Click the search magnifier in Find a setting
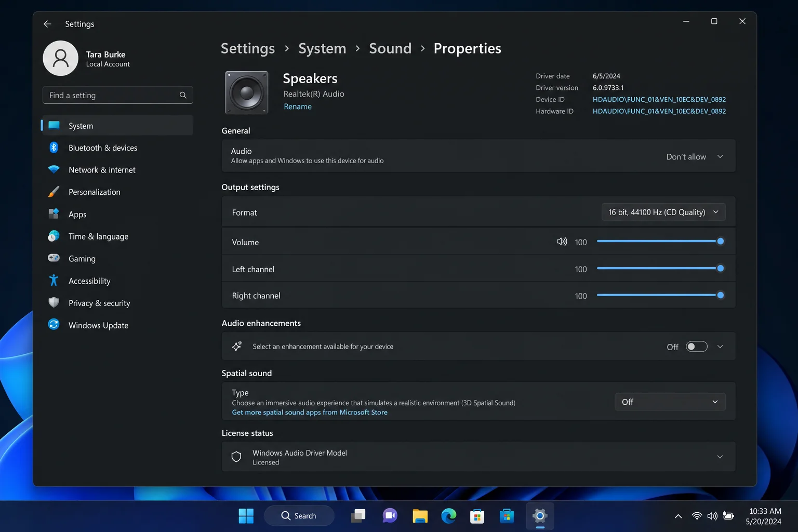The height and width of the screenshot is (532, 798). (183, 95)
